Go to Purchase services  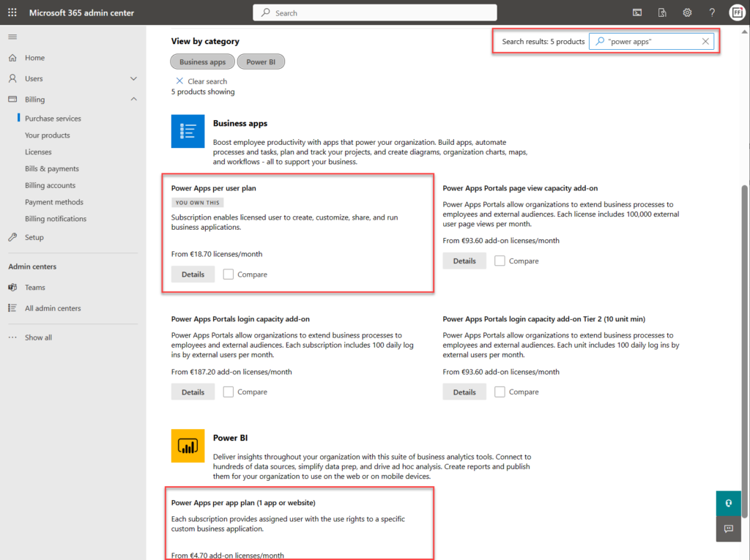53,118
